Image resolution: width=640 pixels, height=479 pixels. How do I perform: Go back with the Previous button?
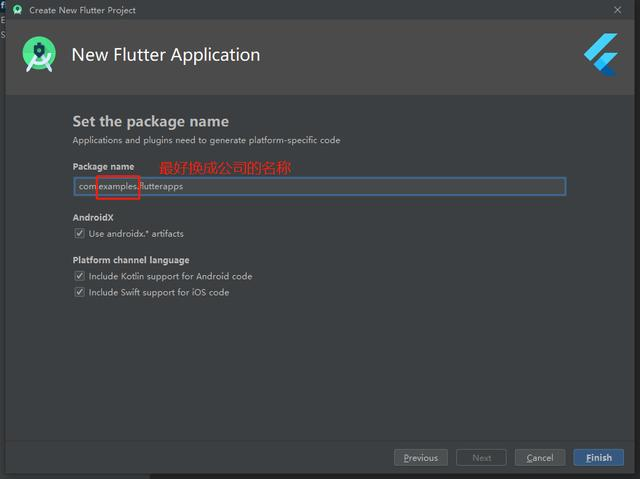[421, 458]
